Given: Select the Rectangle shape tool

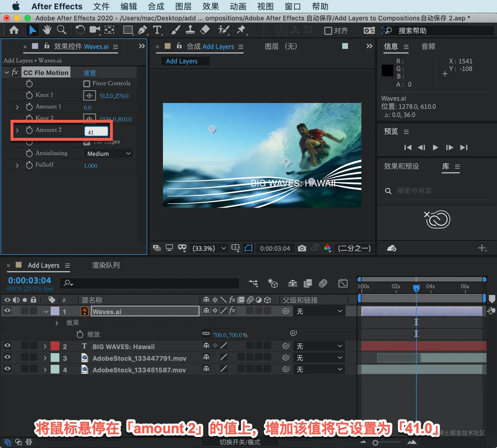Looking at the screenshot, I should pos(128,30).
